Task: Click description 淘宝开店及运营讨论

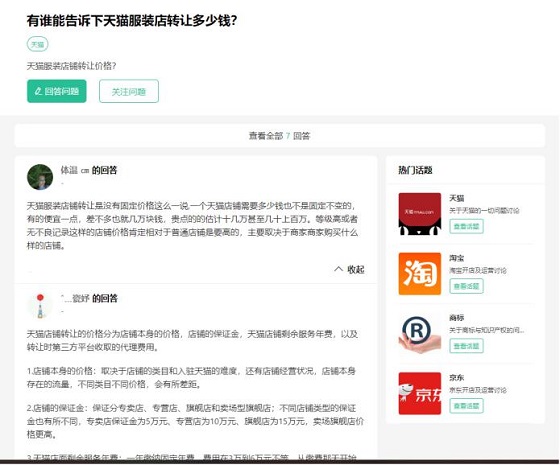Action: click(478, 270)
